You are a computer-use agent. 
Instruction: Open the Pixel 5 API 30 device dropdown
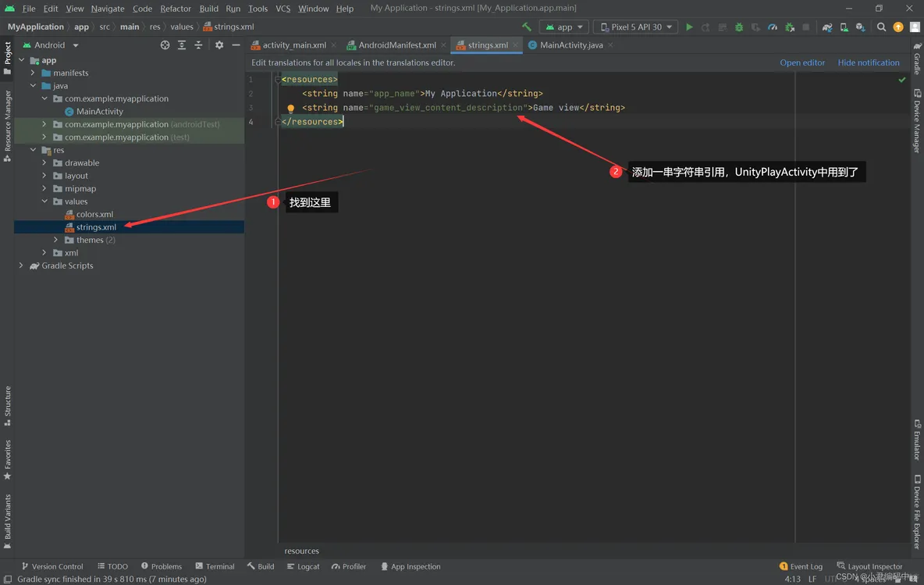[637, 27]
